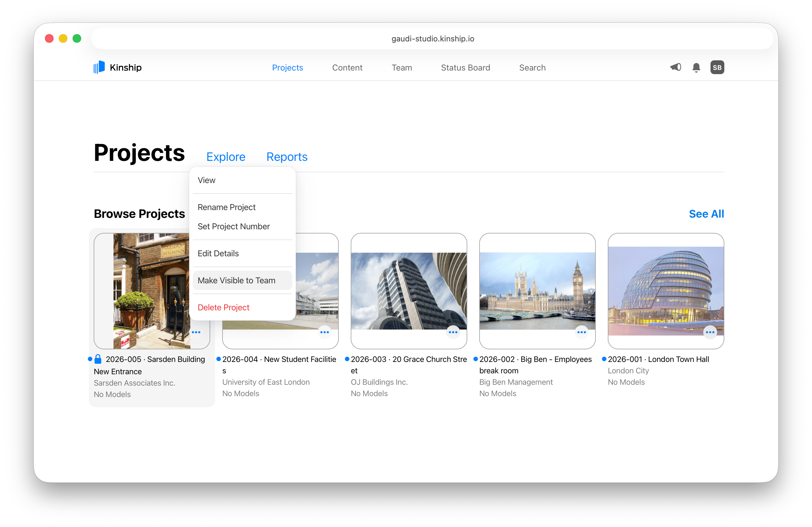Open the Search nav tab

[532, 68]
